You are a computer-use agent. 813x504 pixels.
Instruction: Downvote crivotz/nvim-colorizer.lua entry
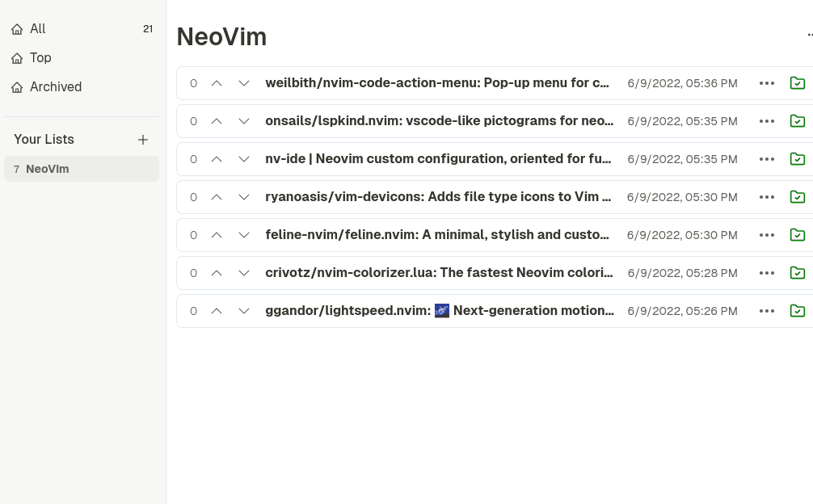[x=244, y=273]
